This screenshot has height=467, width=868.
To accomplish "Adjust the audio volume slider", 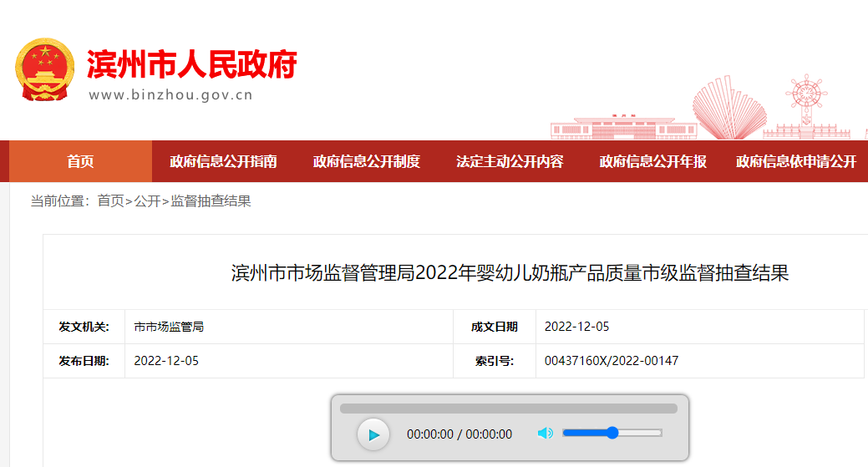I will tap(612, 433).
